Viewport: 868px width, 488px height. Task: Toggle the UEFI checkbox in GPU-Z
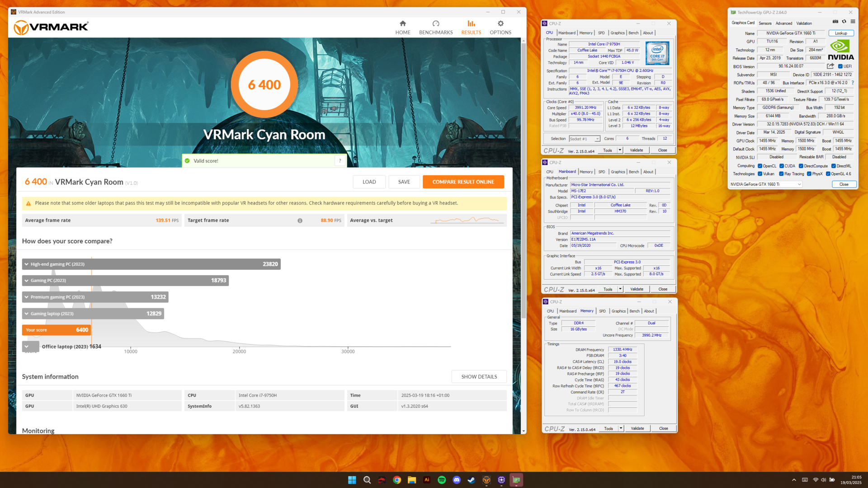pos(840,66)
